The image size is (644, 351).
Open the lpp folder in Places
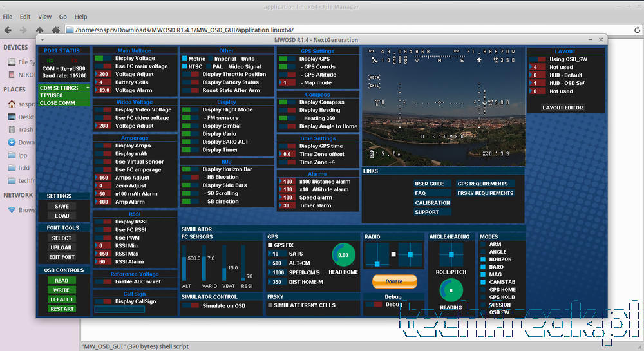tap(17, 155)
